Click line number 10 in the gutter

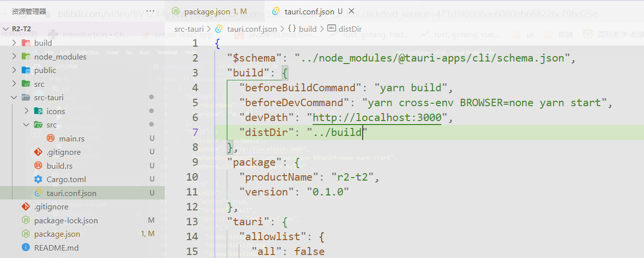tap(192, 177)
